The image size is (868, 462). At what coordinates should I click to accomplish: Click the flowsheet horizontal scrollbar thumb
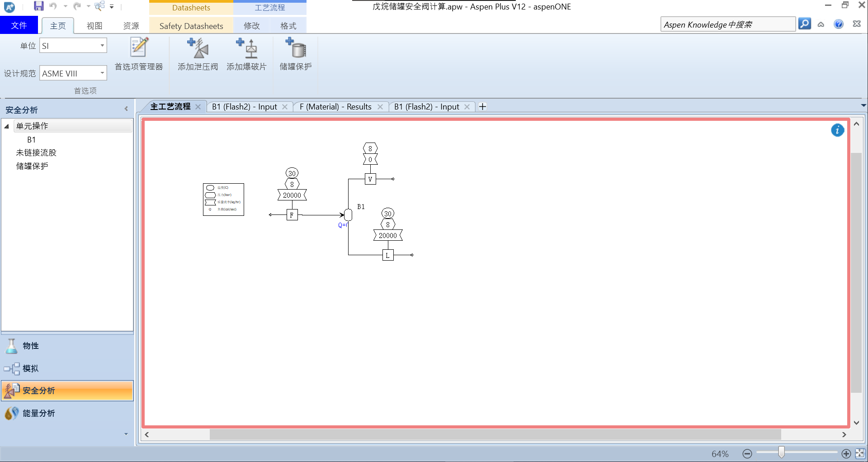click(495, 434)
